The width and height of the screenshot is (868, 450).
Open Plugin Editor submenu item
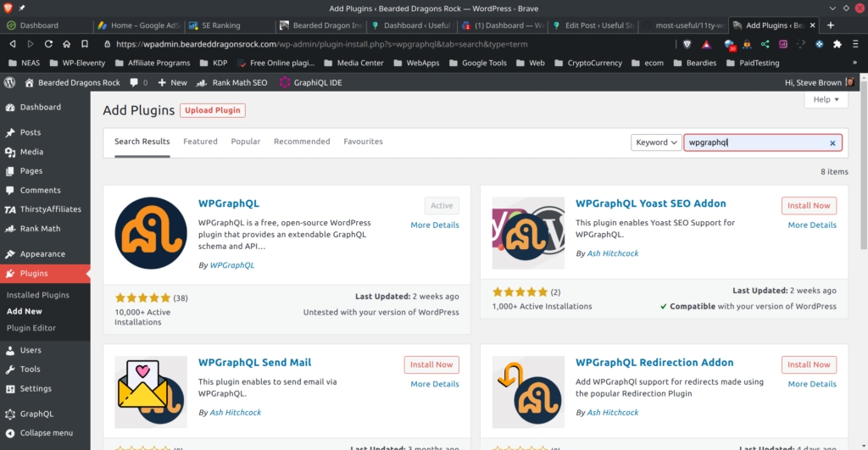(31, 328)
